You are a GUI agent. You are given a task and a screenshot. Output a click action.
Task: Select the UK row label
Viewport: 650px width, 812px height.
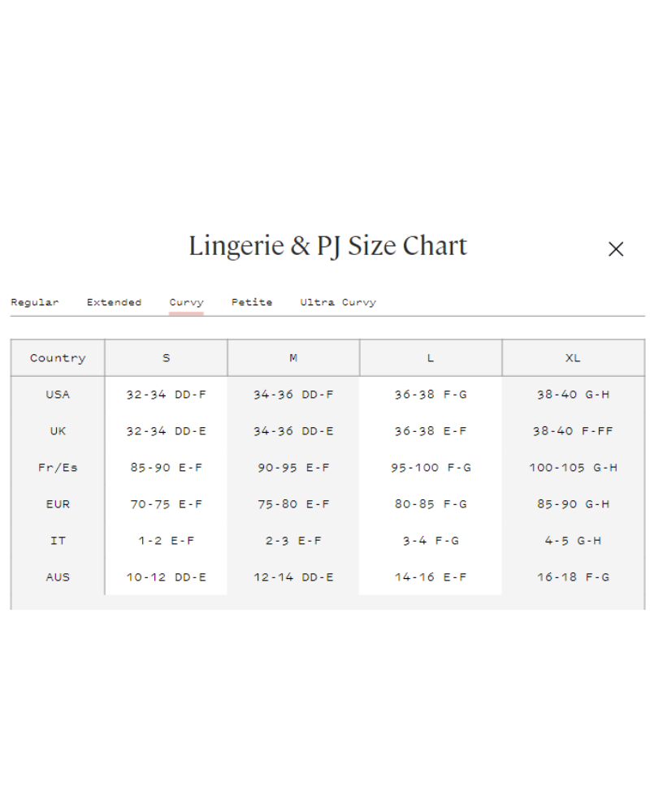58,431
